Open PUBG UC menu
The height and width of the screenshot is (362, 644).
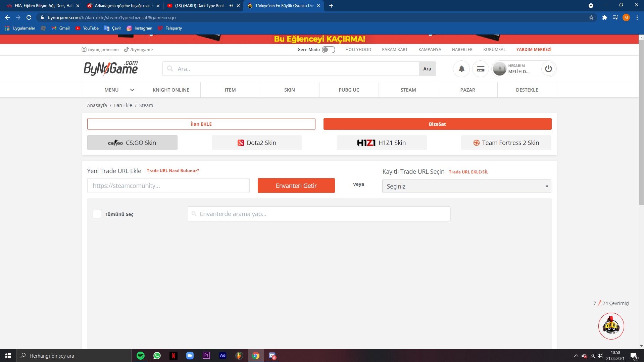[349, 90]
